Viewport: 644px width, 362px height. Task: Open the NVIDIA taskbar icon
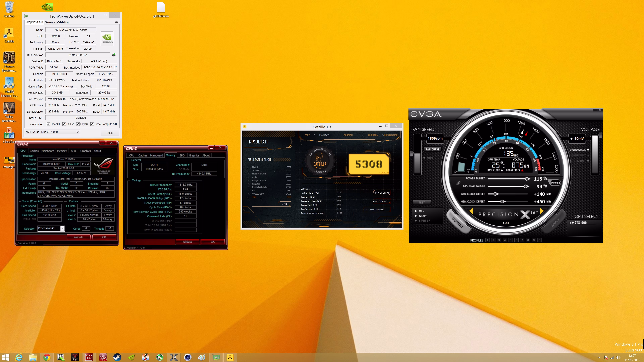[131, 357]
